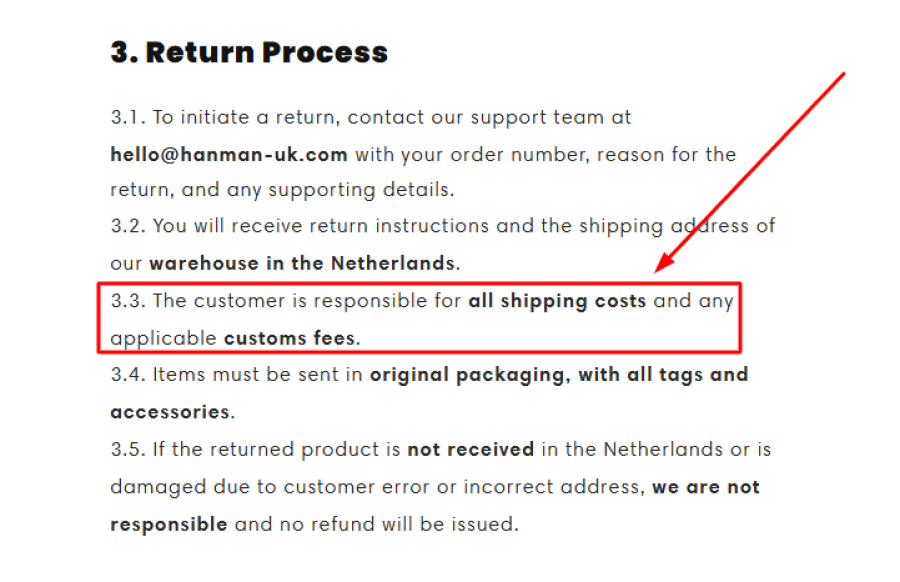The image size is (900, 582).
Task: Open the hello@hanman-uk.com email address
Action: point(229,154)
